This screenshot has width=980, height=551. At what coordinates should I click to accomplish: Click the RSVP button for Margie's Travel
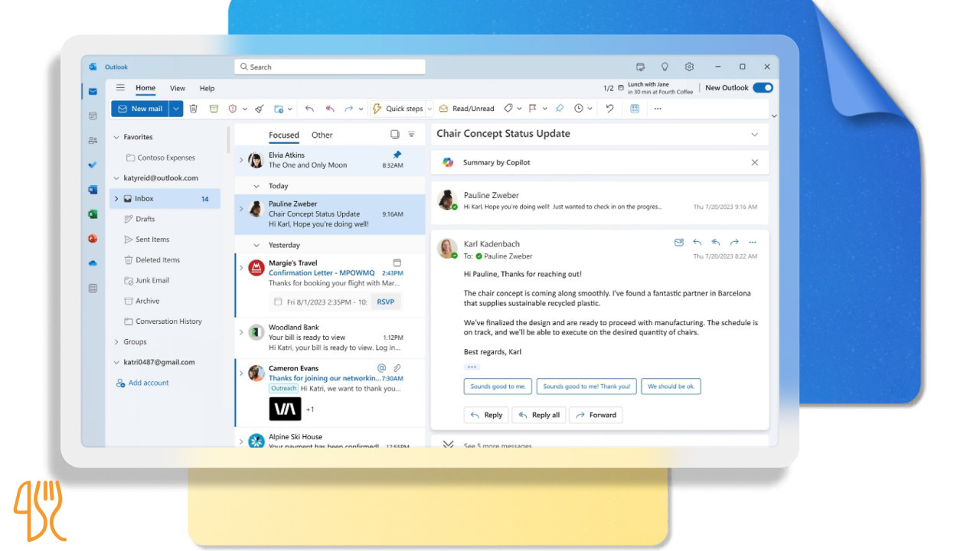[x=386, y=302]
